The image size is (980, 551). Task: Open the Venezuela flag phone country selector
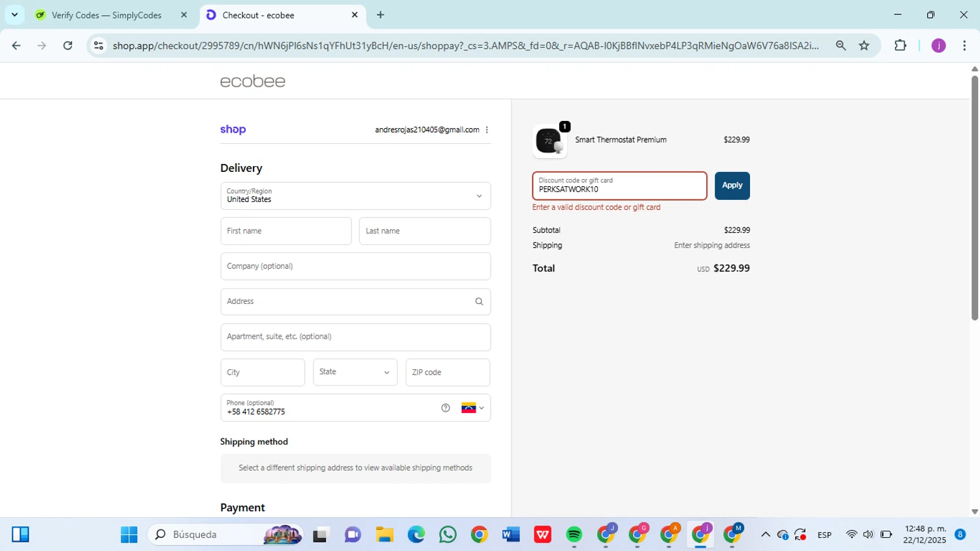pos(473,408)
